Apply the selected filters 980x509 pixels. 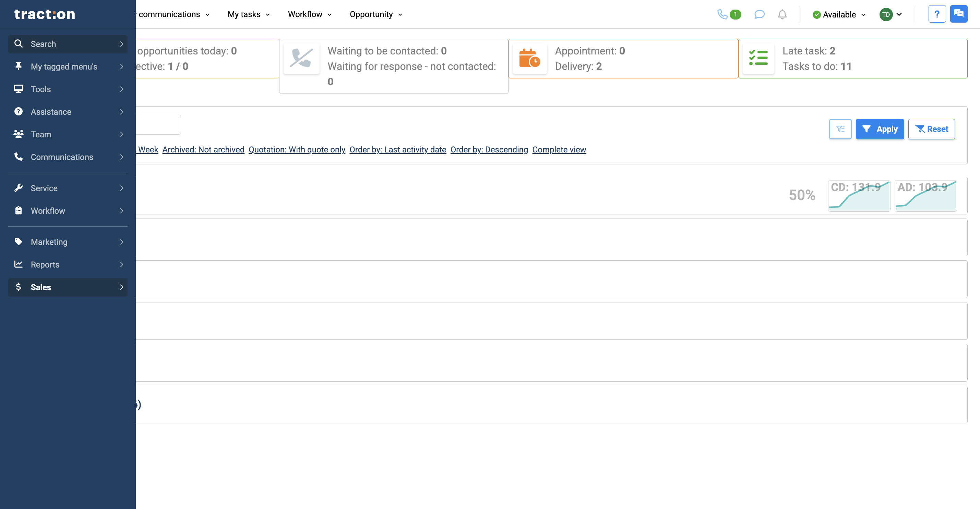coord(880,129)
